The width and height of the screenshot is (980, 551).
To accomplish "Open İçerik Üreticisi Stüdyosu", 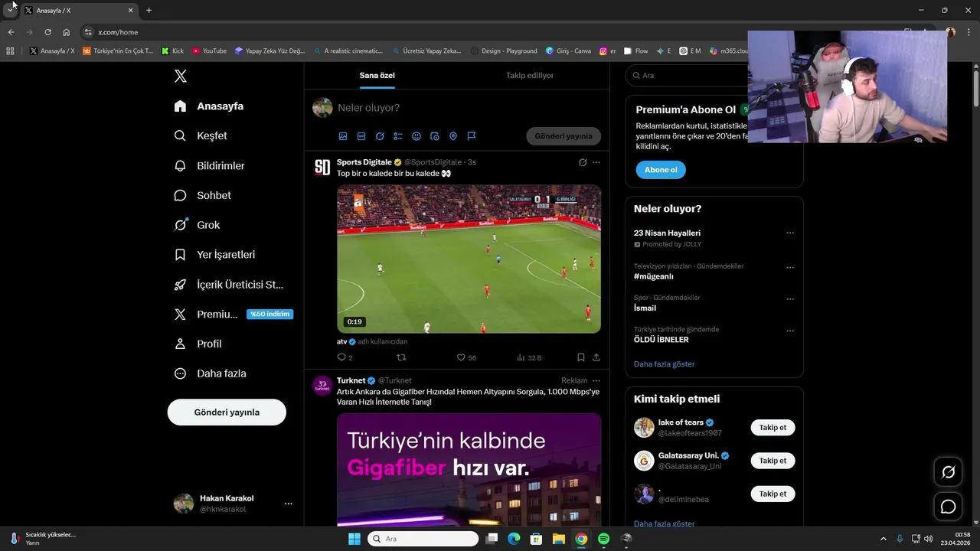I will pos(229,285).
